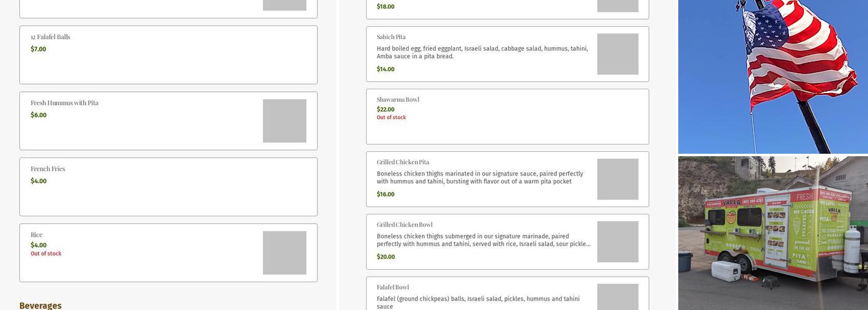Click the Beverages section heading

tap(40, 305)
